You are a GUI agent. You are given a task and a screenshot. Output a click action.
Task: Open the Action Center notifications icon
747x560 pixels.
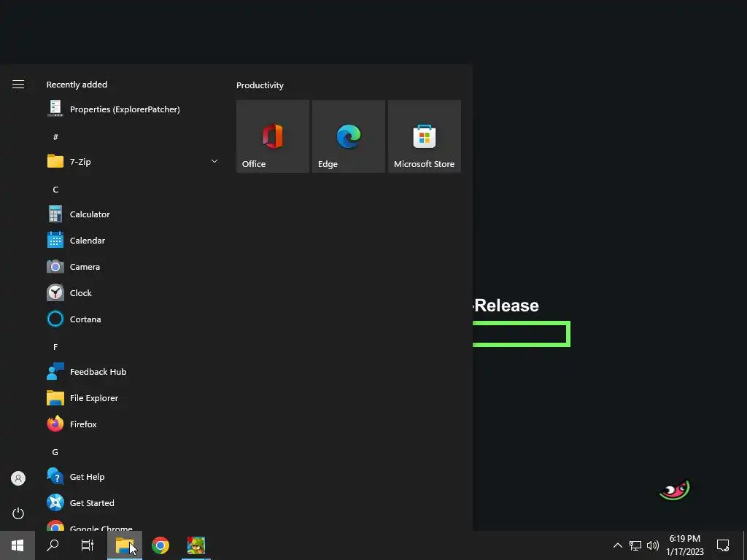coord(723,545)
